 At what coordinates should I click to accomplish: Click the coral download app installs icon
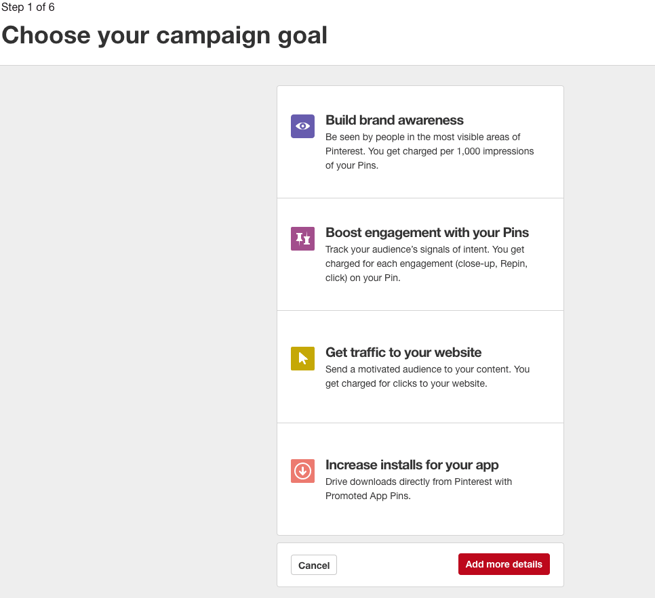(x=302, y=471)
